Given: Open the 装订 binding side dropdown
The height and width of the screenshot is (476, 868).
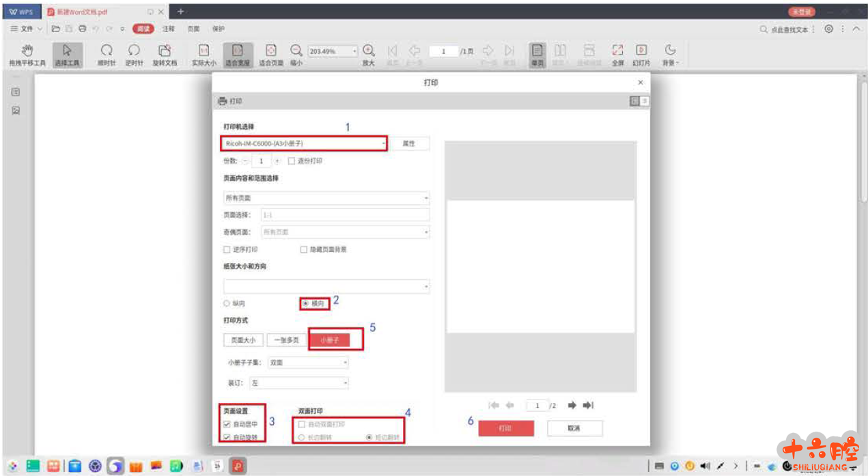Looking at the screenshot, I should pyautogui.click(x=299, y=384).
